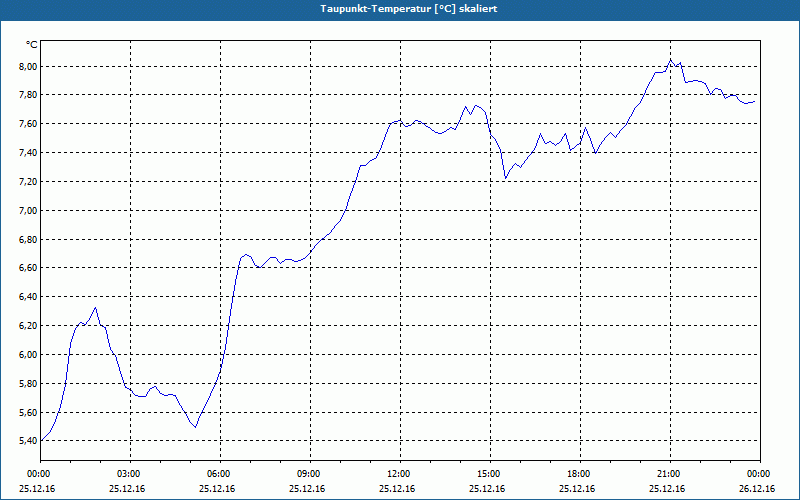
Task: Select the 5,60 y-axis value
Action: tap(29, 412)
